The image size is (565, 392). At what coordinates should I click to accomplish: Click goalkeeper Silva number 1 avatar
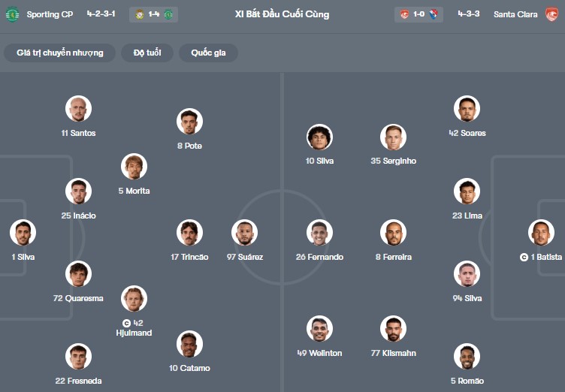coord(23,233)
